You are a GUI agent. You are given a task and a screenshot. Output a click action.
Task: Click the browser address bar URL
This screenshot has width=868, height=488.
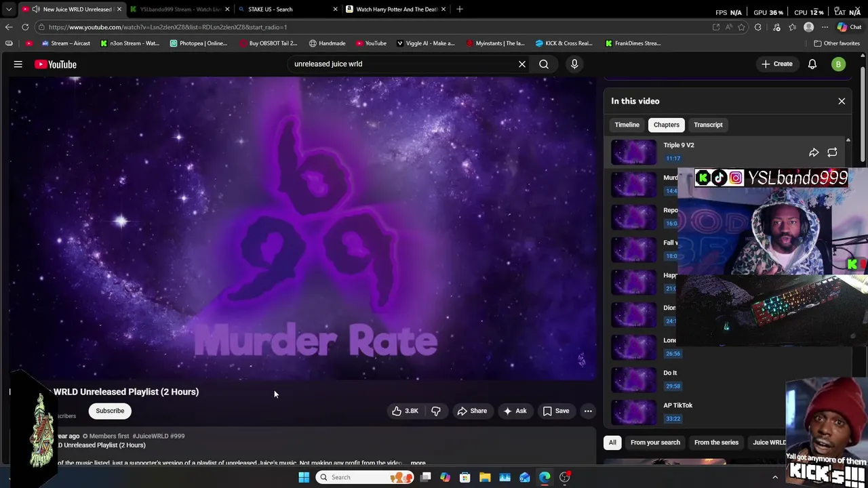tap(167, 27)
